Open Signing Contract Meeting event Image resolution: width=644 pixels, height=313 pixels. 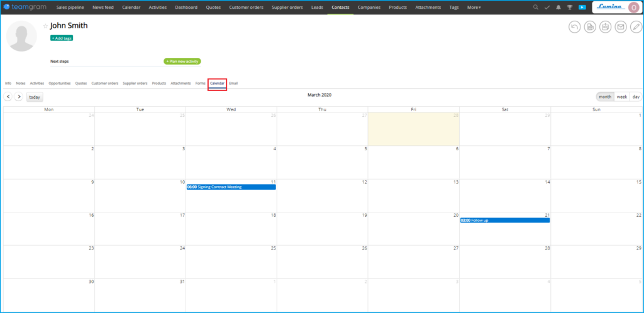[231, 187]
